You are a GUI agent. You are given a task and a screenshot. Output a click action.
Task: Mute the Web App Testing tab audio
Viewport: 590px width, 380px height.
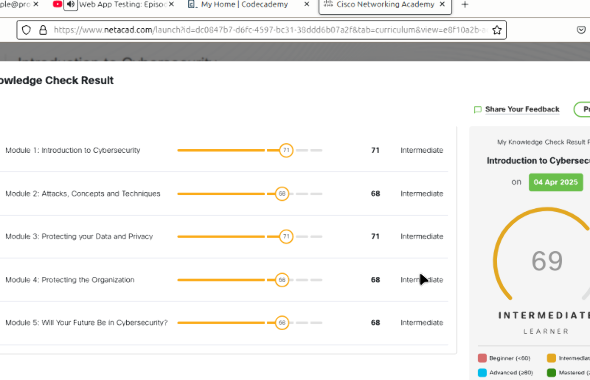pos(70,5)
